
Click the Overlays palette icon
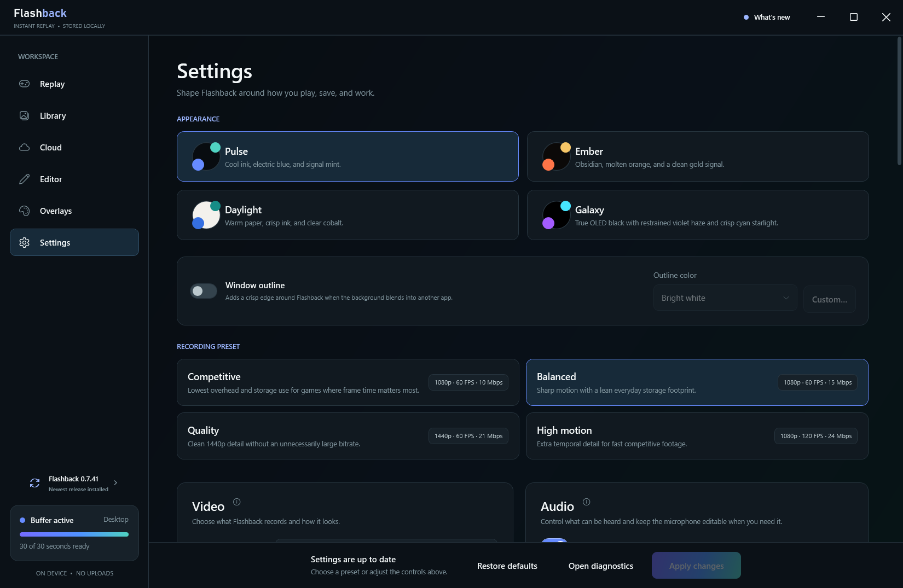coord(24,211)
